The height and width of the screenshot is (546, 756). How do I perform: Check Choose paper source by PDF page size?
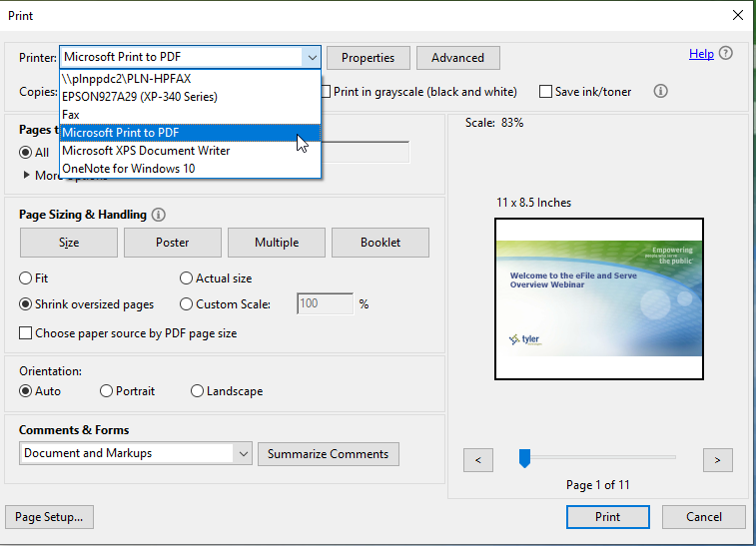pos(26,333)
